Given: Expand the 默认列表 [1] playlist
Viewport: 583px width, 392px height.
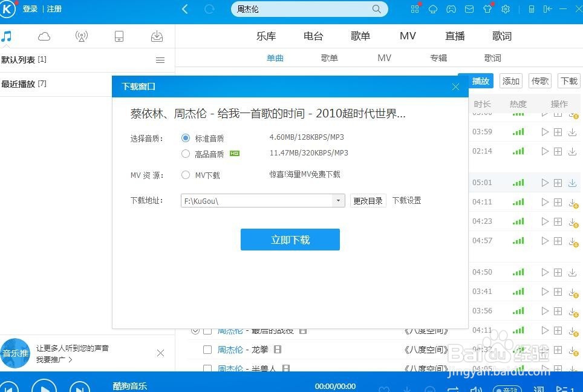Looking at the screenshot, I should pos(24,59).
